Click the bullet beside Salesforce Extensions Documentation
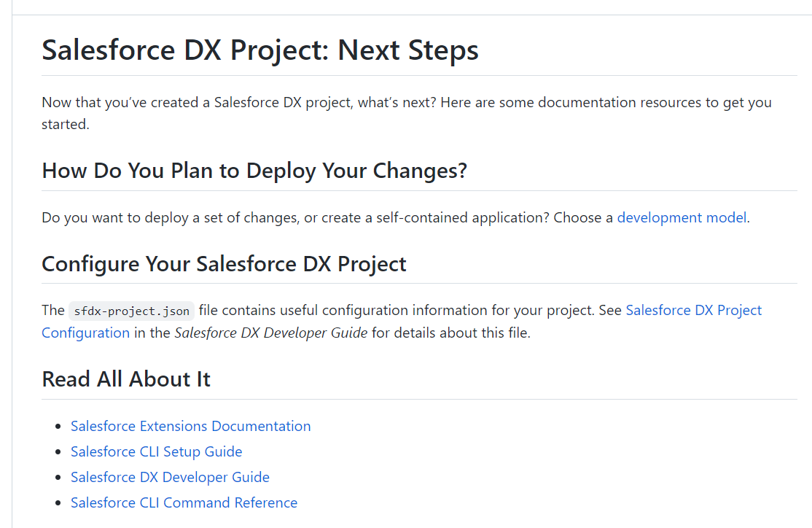 pyautogui.click(x=58, y=427)
